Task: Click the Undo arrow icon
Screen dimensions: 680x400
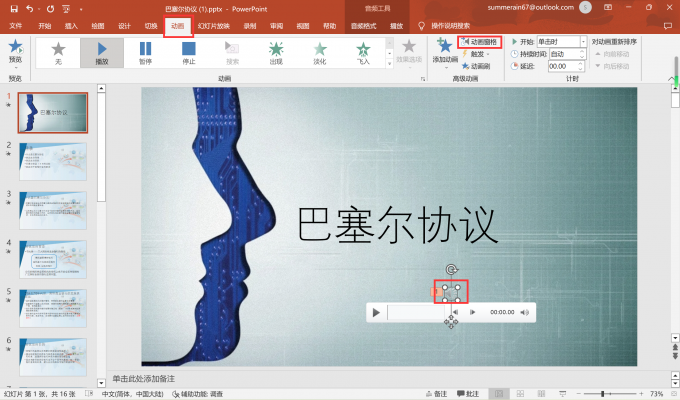Action: click(29, 9)
